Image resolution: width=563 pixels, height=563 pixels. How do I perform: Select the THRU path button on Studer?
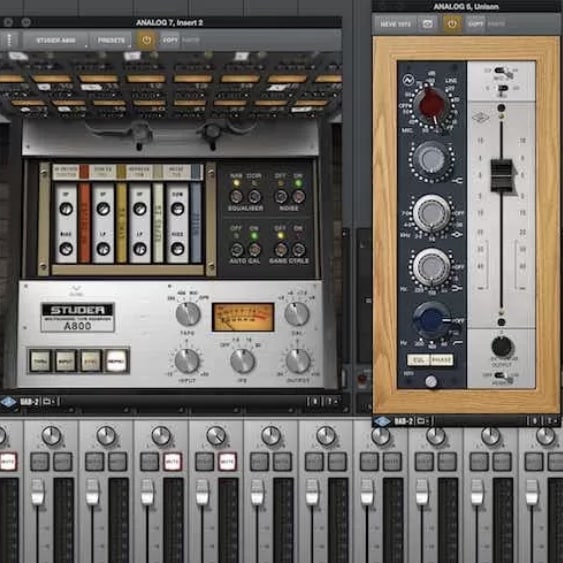(x=40, y=361)
